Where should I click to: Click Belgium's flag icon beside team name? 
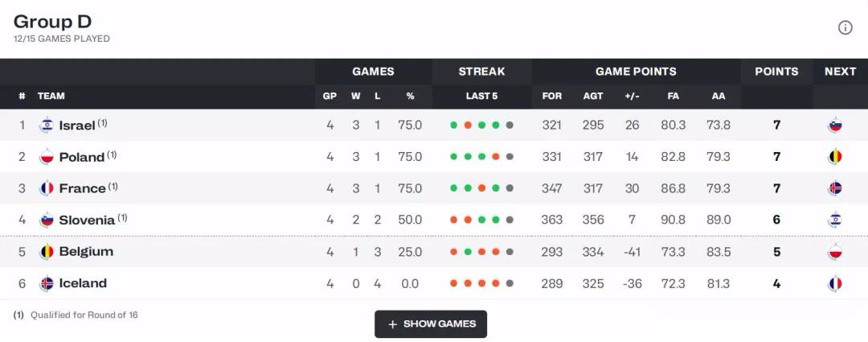pyautogui.click(x=47, y=252)
